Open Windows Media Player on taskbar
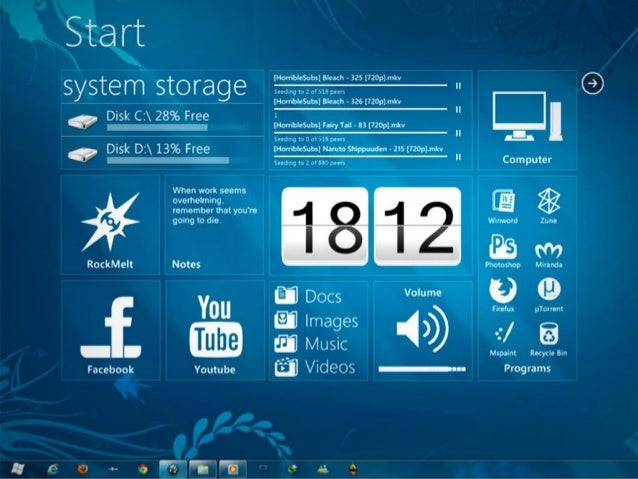638x479 pixels. tap(233, 469)
